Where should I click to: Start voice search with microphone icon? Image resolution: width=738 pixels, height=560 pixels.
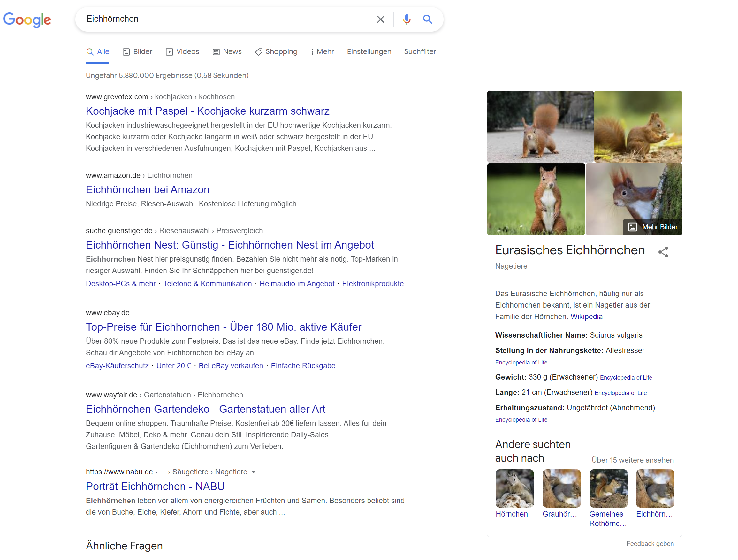coord(407,19)
